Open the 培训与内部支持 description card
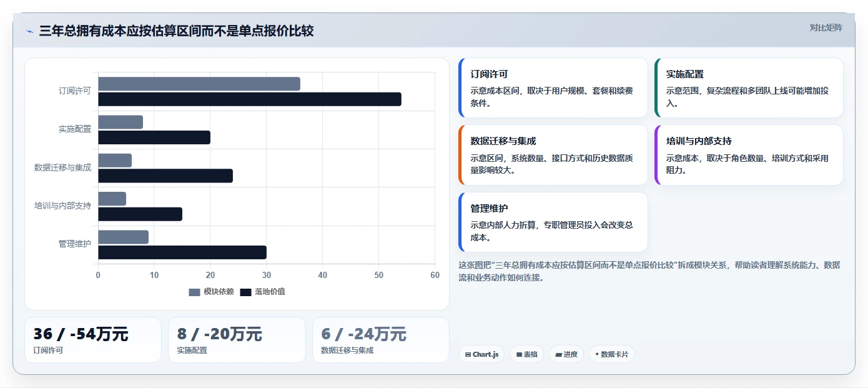 [749, 155]
